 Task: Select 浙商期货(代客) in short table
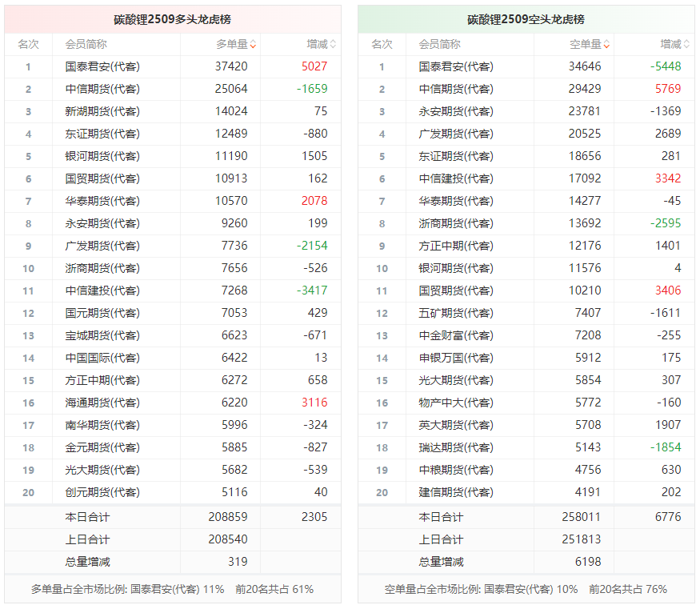[x=456, y=223]
